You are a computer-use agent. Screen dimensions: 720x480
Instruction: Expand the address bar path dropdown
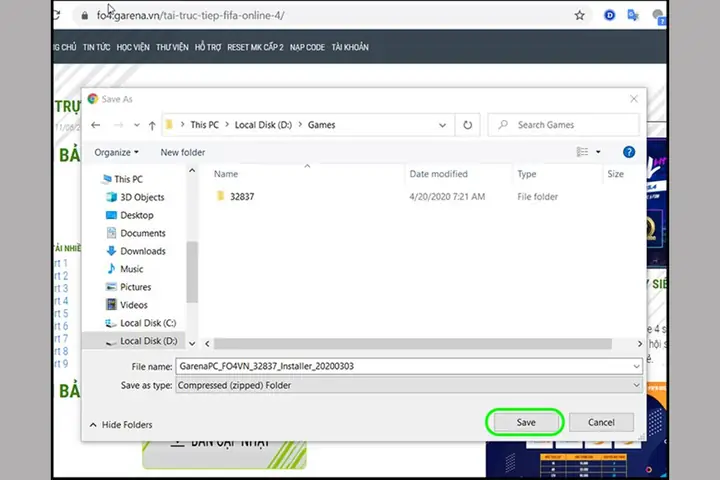point(442,125)
